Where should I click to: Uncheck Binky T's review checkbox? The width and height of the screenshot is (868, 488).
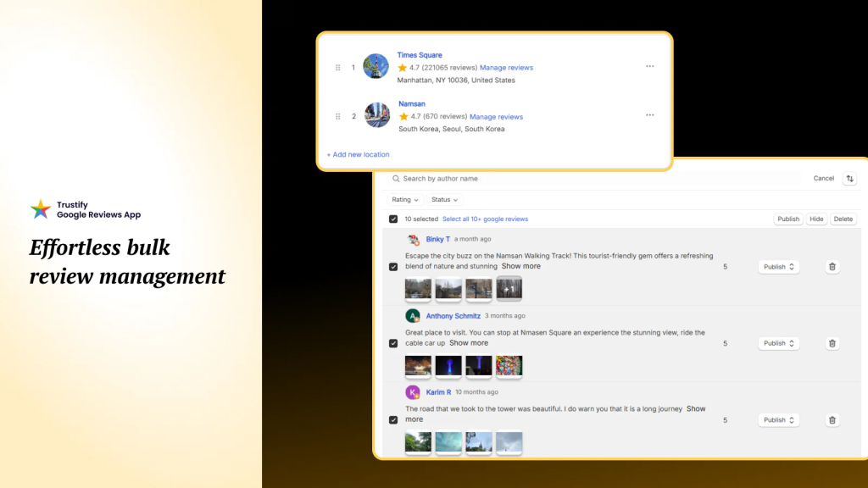[393, 267]
